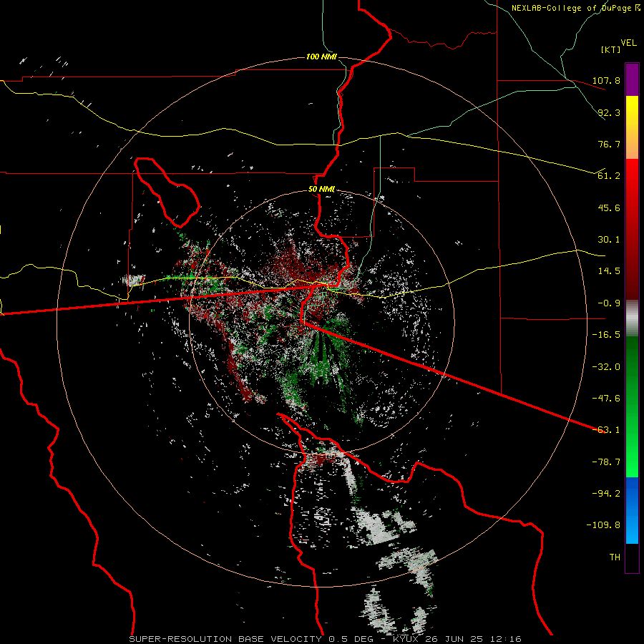Viewport: 644px width, 644px height.
Task: Click the -109.8 velocity label
Action: tap(604, 525)
